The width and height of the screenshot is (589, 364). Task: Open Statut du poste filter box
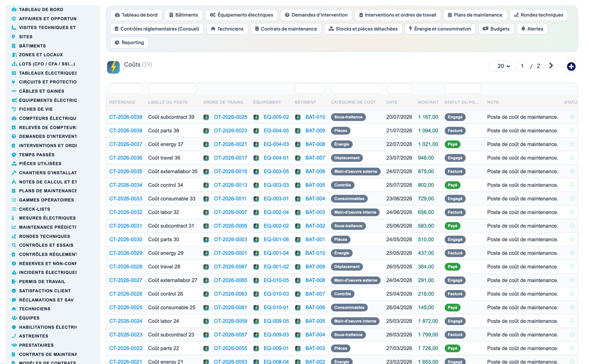[x=463, y=88]
